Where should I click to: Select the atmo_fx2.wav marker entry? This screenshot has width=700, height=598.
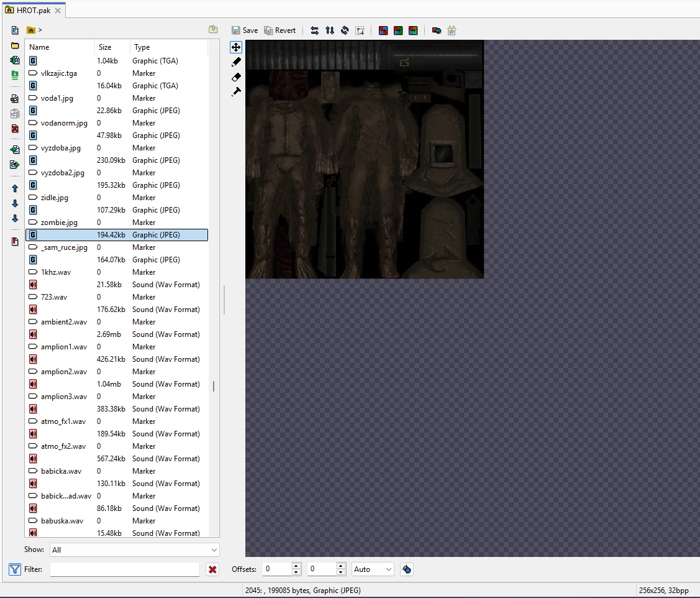[117, 446]
